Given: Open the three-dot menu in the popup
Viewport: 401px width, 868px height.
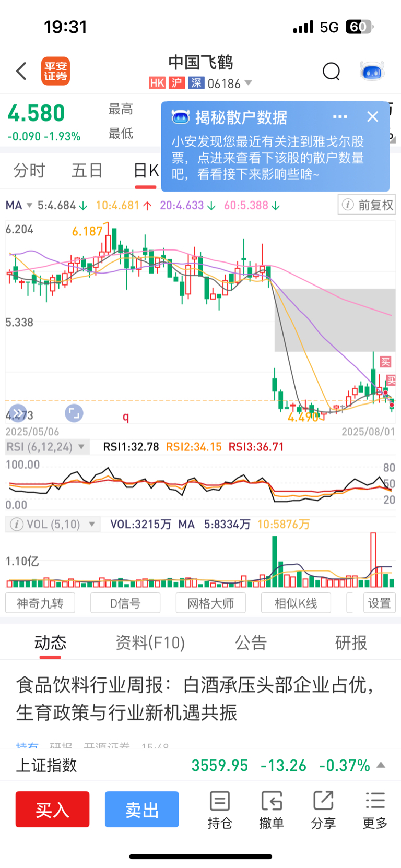Looking at the screenshot, I should tap(340, 116).
